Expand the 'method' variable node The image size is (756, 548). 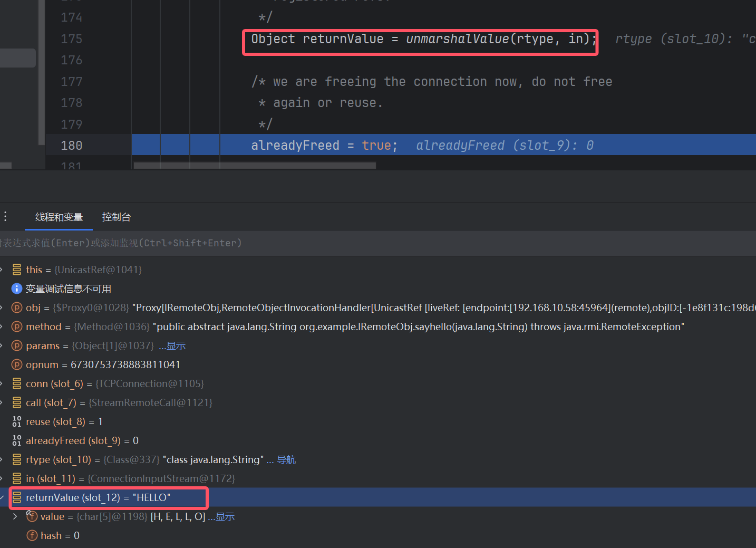tap(2, 326)
